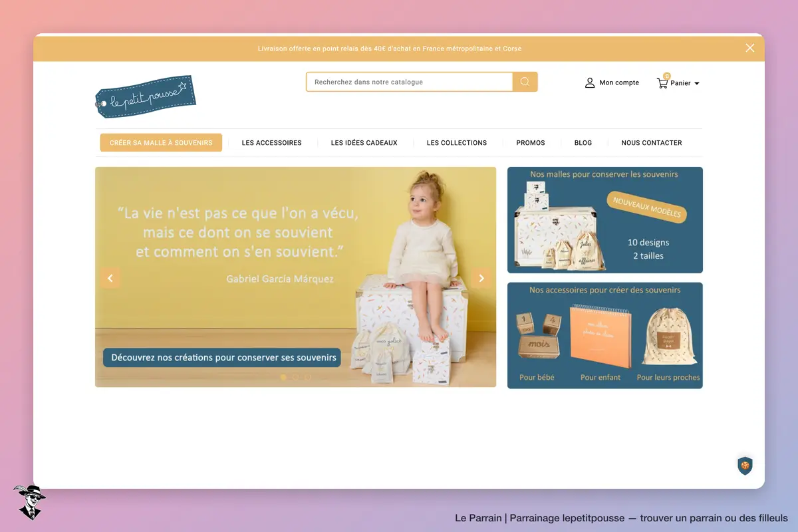
Task: Click the 2 tailles text
Action: [x=648, y=256]
